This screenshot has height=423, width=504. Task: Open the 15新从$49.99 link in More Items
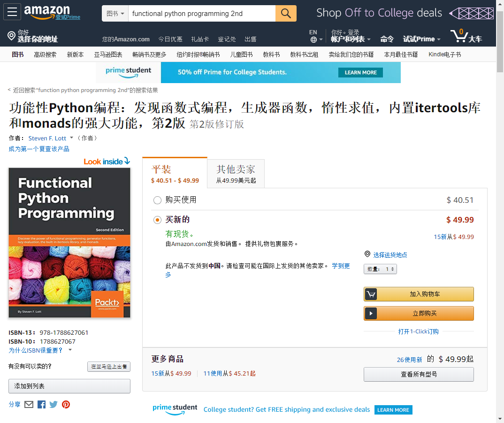(171, 373)
